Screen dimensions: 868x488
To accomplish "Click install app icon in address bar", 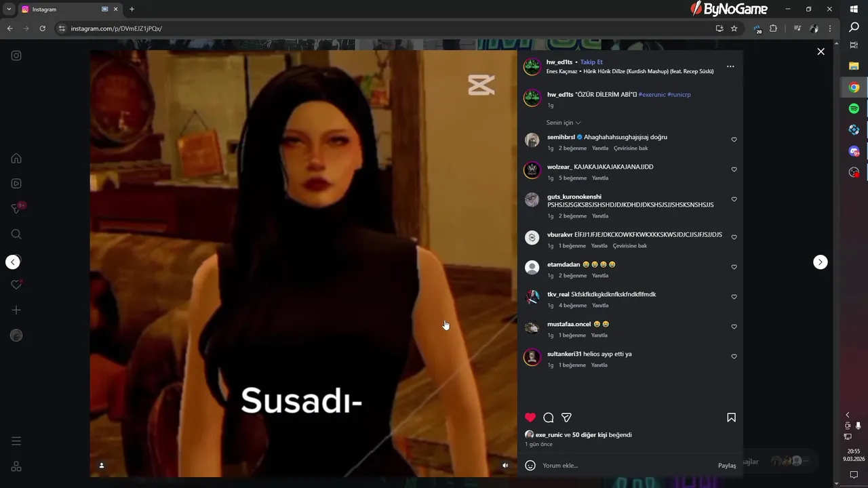I will click(x=719, y=28).
